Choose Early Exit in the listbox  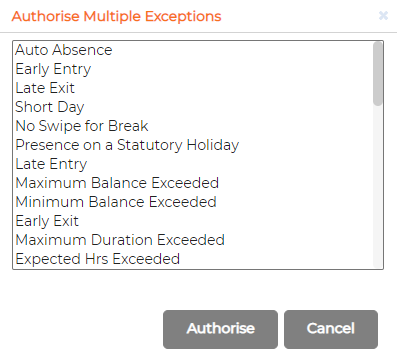(193, 221)
